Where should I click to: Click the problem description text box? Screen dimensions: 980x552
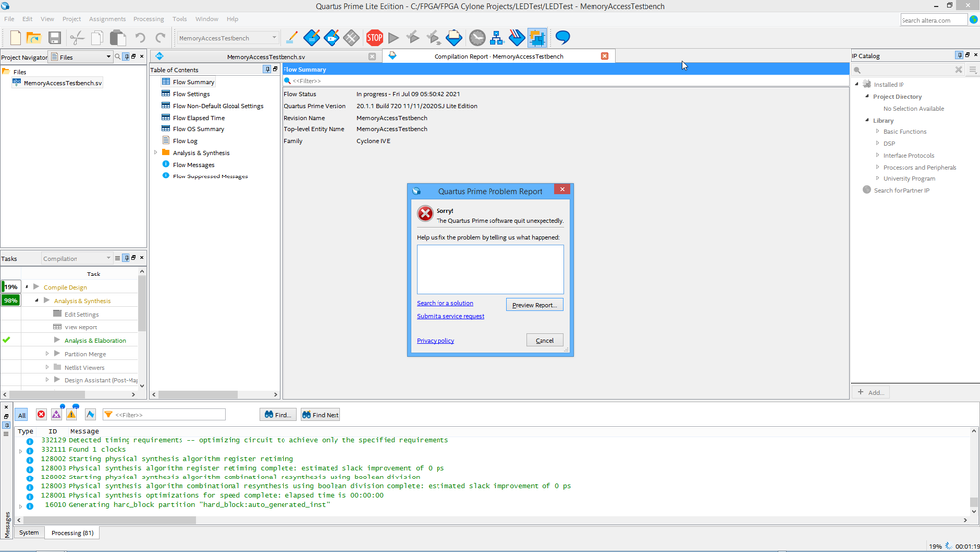coord(490,270)
